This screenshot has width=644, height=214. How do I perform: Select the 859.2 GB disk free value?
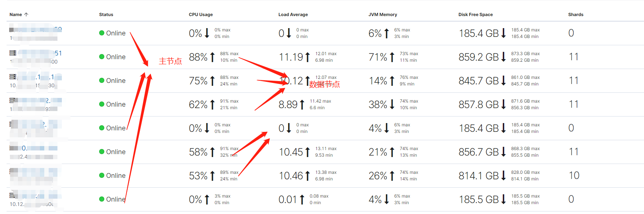tap(479, 57)
